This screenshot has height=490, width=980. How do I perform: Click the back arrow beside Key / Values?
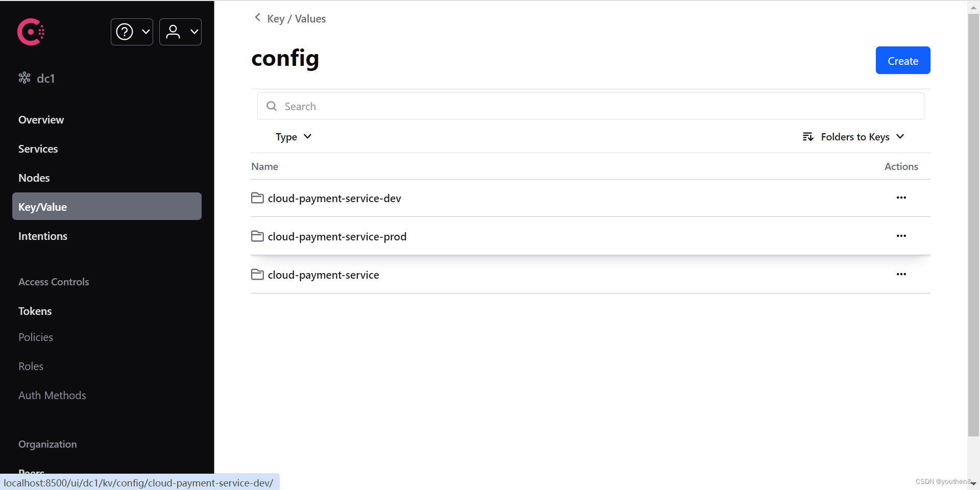pyautogui.click(x=258, y=18)
